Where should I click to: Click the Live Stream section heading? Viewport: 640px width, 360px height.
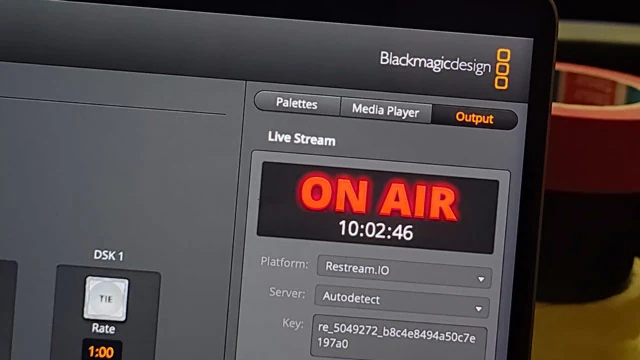point(302,138)
